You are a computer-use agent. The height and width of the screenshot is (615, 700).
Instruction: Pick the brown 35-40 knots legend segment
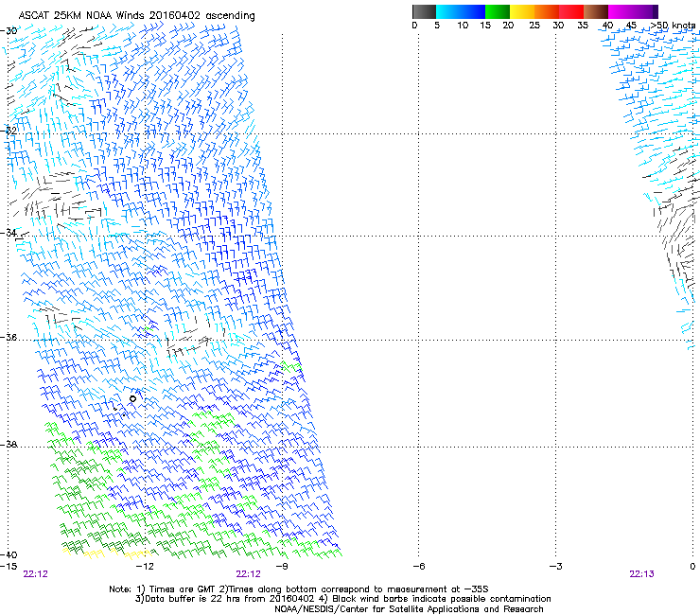coord(596,11)
